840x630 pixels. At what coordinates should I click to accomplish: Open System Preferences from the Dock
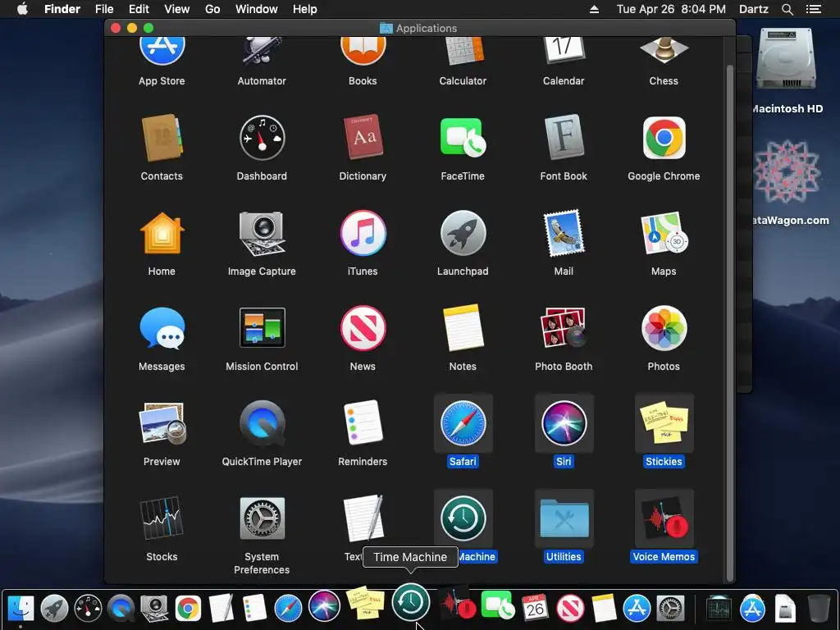(x=671, y=608)
